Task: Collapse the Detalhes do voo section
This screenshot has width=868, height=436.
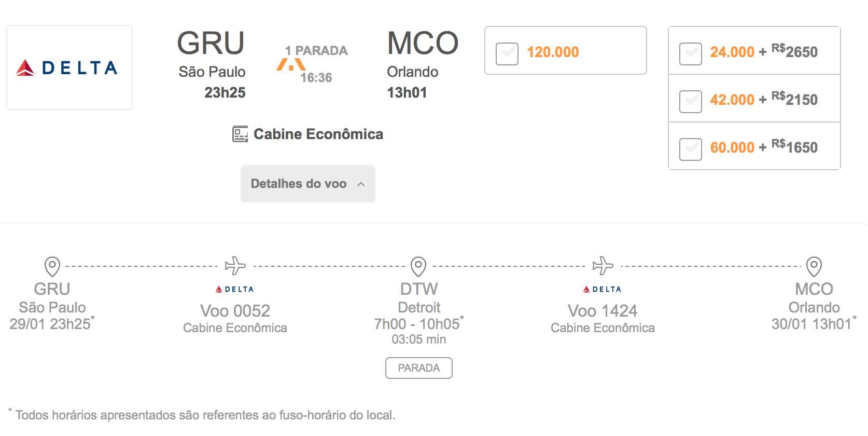Action: pyautogui.click(x=308, y=184)
